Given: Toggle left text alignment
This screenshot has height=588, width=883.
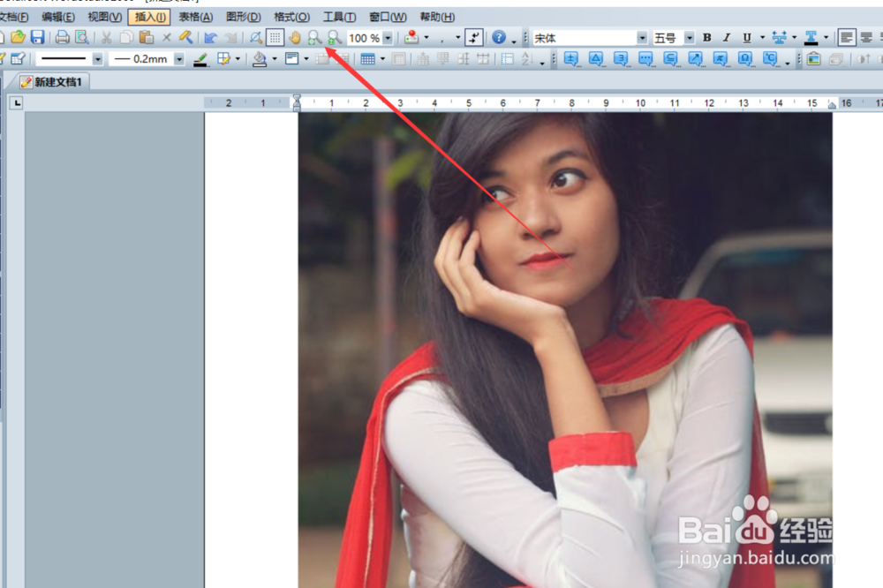Looking at the screenshot, I should coord(847,38).
